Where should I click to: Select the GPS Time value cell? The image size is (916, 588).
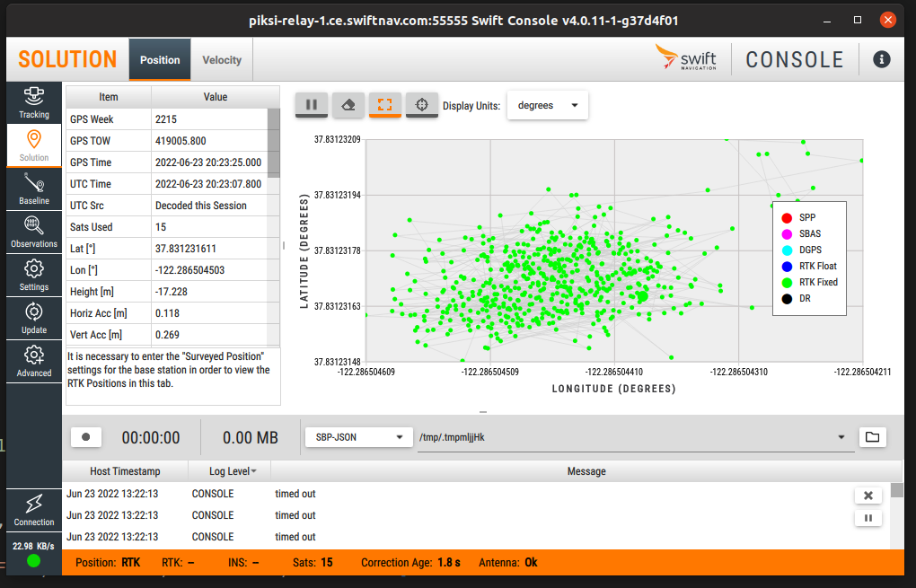coord(209,162)
